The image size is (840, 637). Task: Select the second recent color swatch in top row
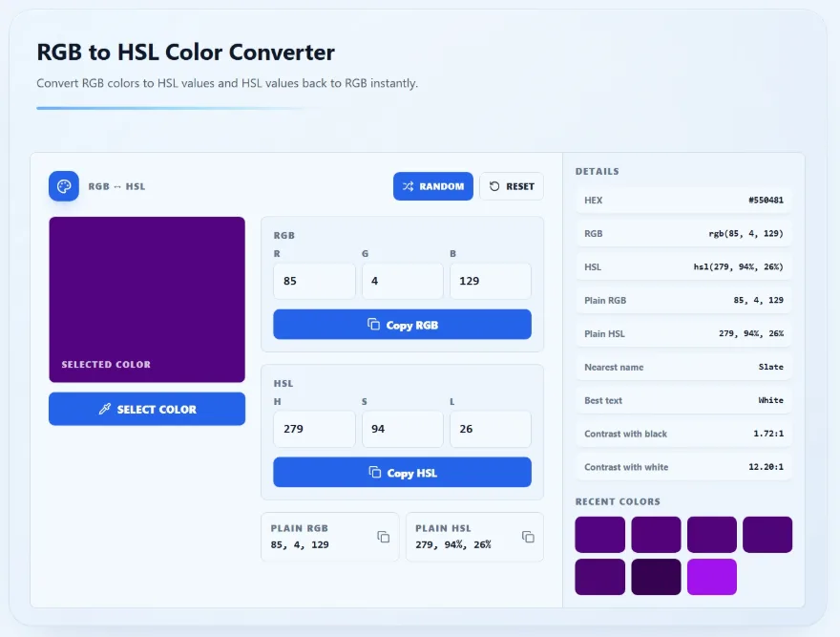pos(656,535)
